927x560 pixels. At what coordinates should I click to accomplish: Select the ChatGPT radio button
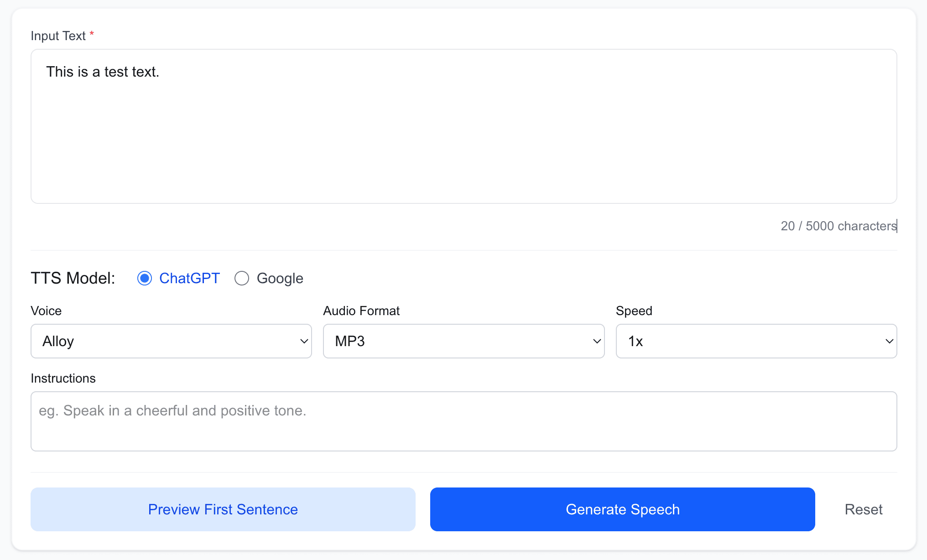pos(145,278)
